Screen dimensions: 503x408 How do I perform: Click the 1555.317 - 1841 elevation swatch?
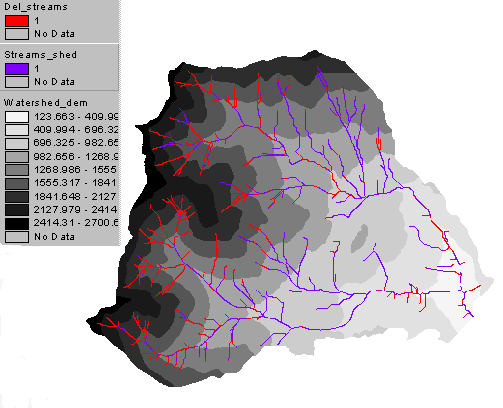[17, 184]
